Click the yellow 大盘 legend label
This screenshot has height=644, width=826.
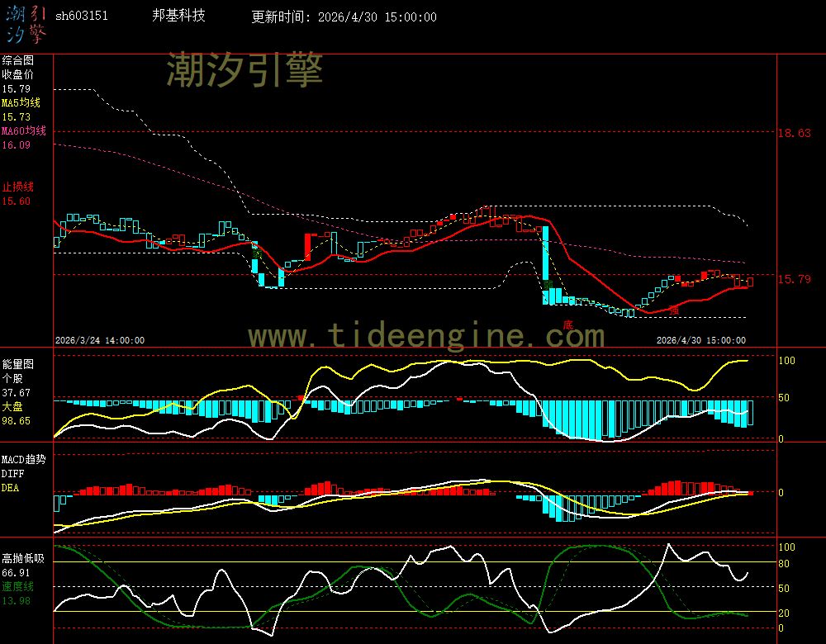click(12, 406)
